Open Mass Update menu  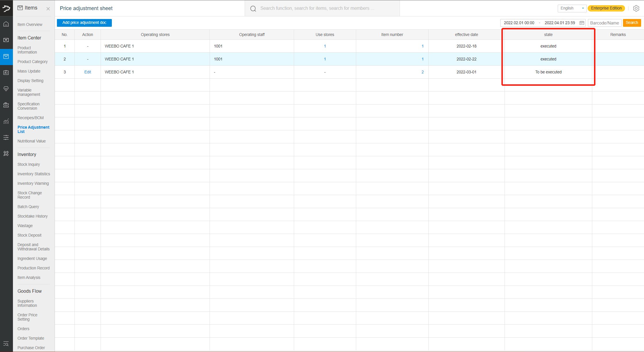29,71
